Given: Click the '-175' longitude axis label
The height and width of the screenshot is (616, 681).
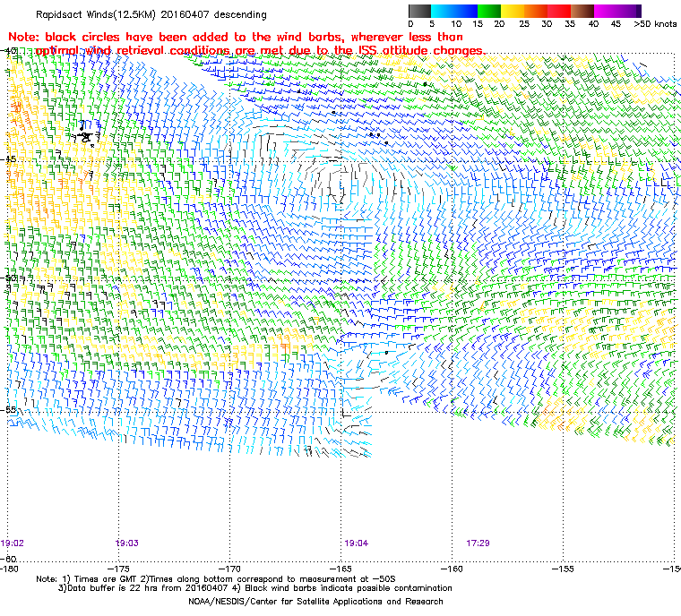Looking at the screenshot, I should coord(118,569).
